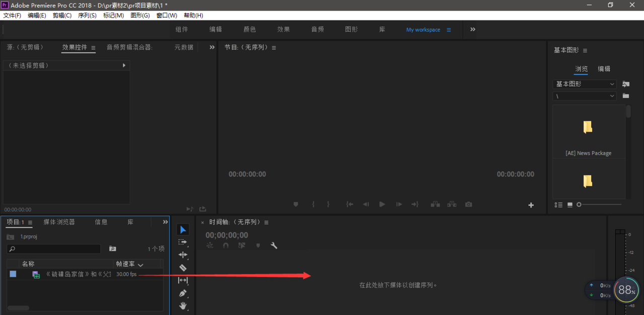Expand workspace overflow chevron after My workspace
This screenshot has height=315, width=644.
tap(472, 30)
